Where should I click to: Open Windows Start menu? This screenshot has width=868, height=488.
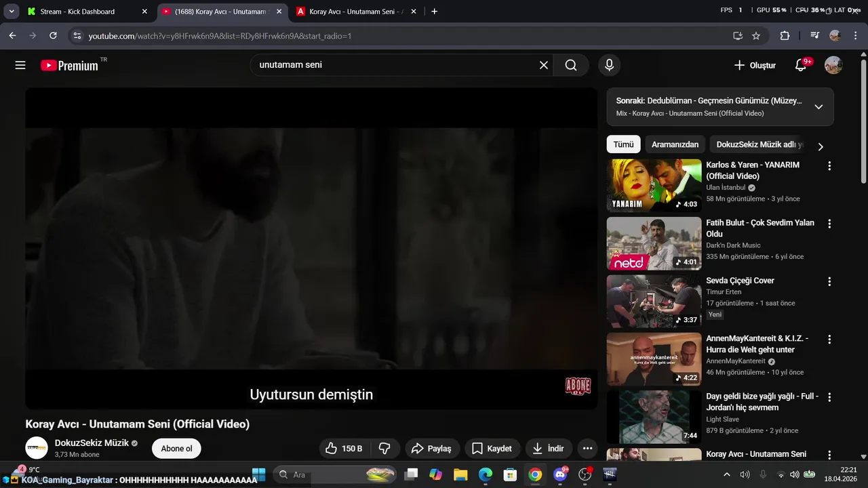point(259,474)
